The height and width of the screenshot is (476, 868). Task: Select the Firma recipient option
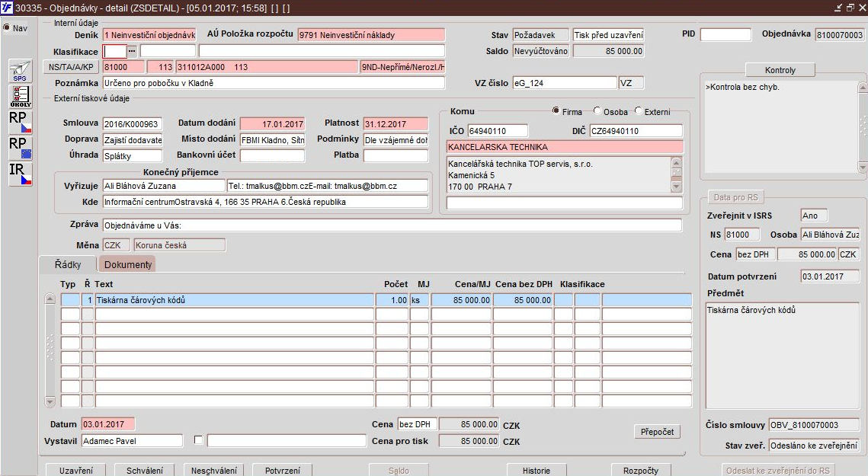pyautogui.click(x=556, y=110)
